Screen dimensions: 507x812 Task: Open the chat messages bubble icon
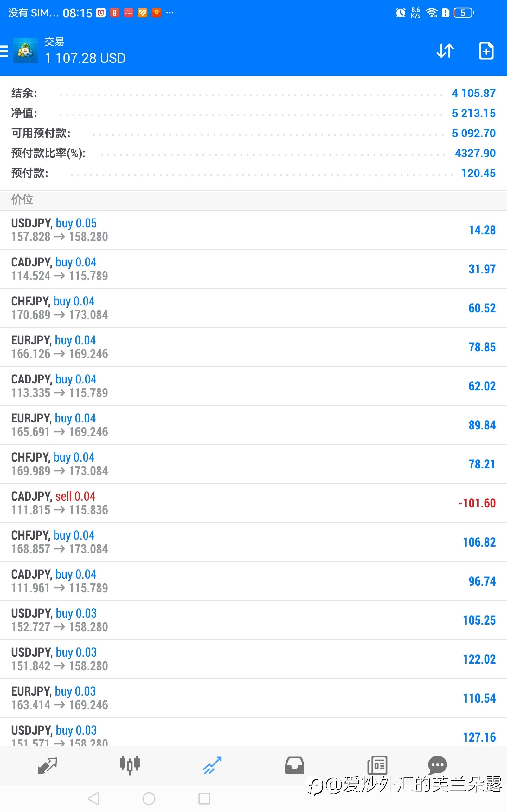tap(437, 765)
